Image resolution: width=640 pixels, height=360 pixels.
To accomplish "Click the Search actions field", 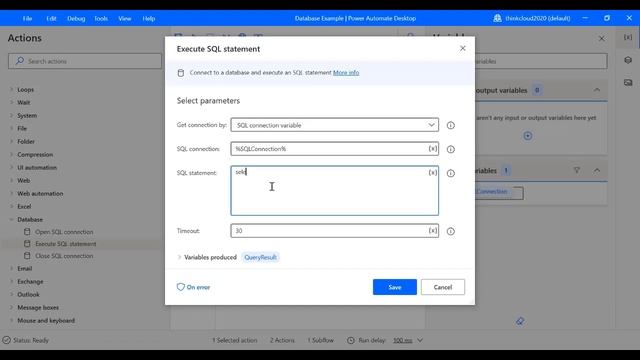I will pos(85,61).
